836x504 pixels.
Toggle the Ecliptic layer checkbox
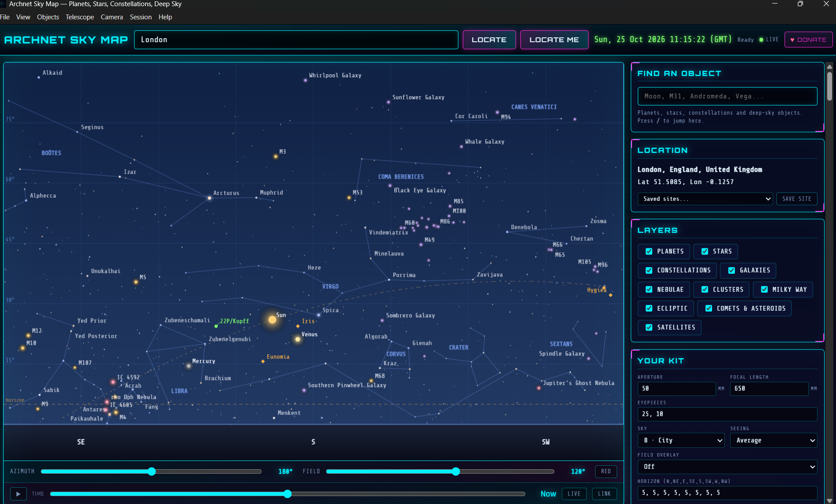(x=649, y=308)
